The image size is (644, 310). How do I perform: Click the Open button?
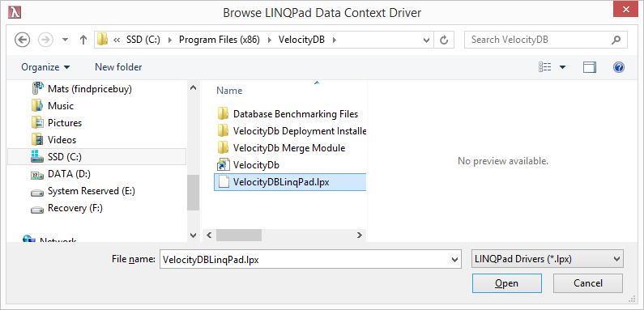coord(506,283)
